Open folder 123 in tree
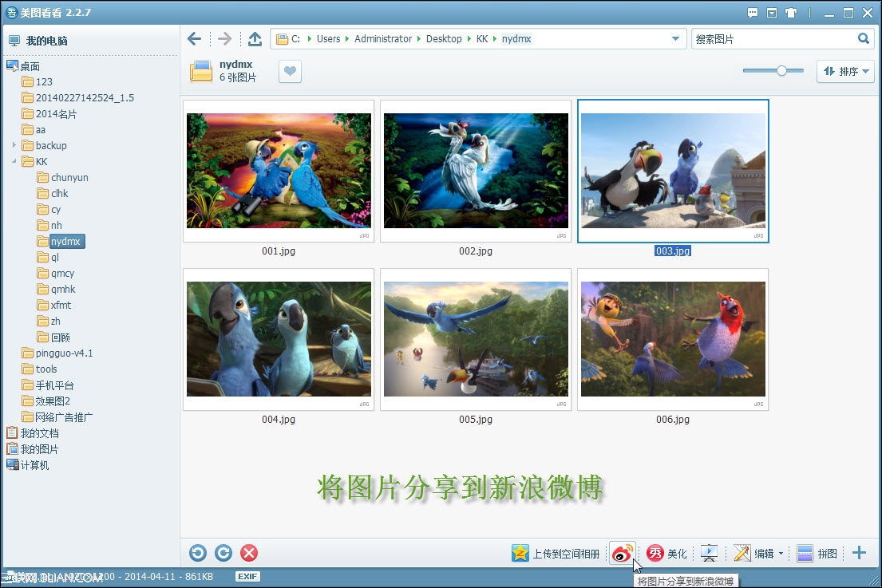882x588 pixels. [38, 81]
